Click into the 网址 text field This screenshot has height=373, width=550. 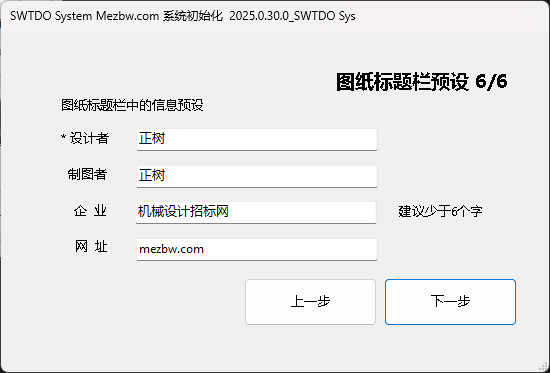click(257, 249)
